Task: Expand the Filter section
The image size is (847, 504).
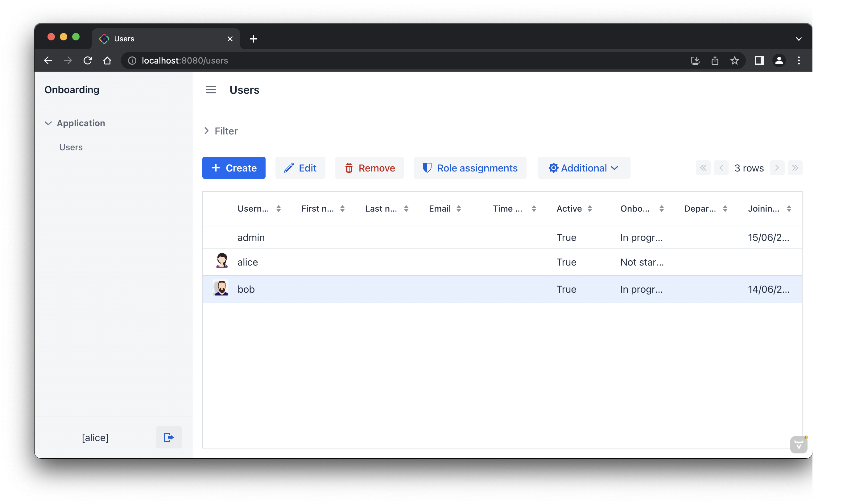Action: click(x=221, y=131)
